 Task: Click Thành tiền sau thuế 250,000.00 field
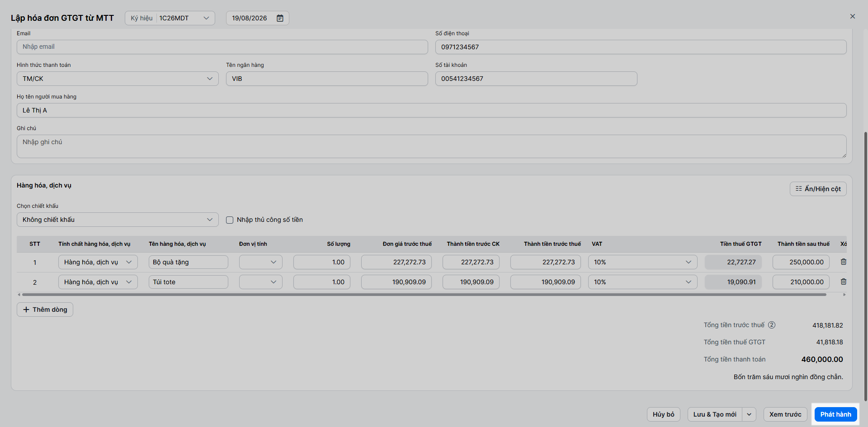(x=801, y=262)
